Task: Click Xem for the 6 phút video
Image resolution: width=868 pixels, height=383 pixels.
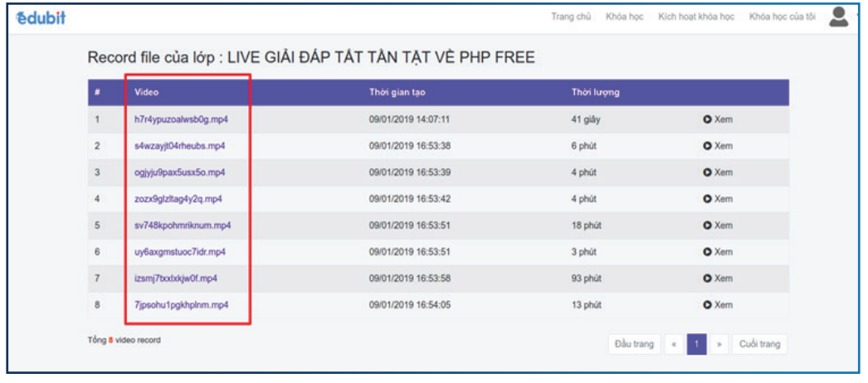Action: point(718,146)
